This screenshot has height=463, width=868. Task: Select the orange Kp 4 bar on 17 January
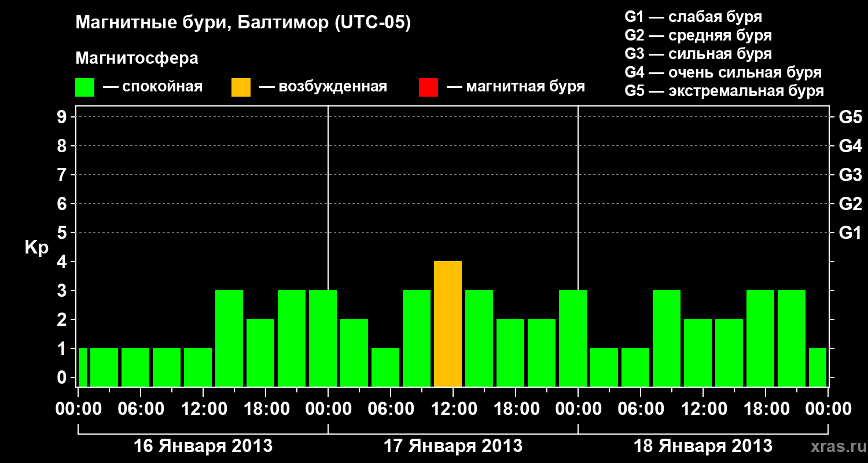(448, 324)
